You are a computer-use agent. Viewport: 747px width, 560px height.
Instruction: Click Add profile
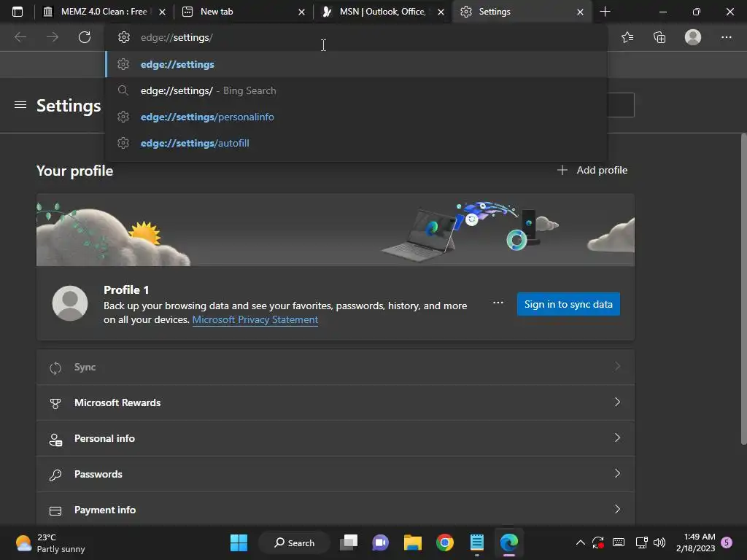(x=592, y=170)
